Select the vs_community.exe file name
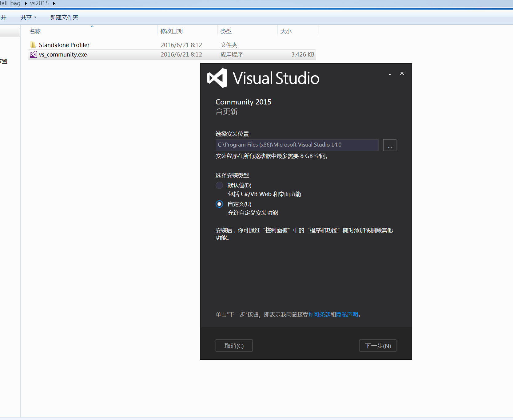Viewport: 513px width, 420px height. (63, 54)
